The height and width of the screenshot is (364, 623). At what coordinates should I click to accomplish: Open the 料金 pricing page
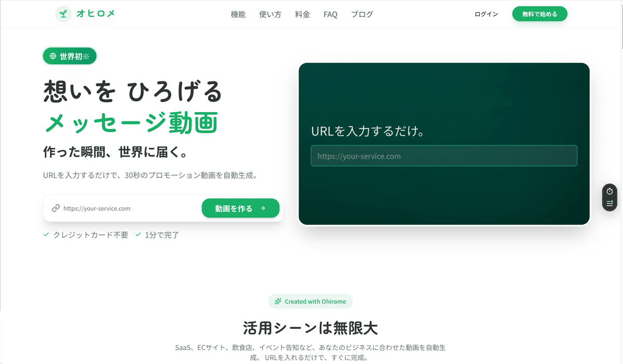[x=302, y=15]
